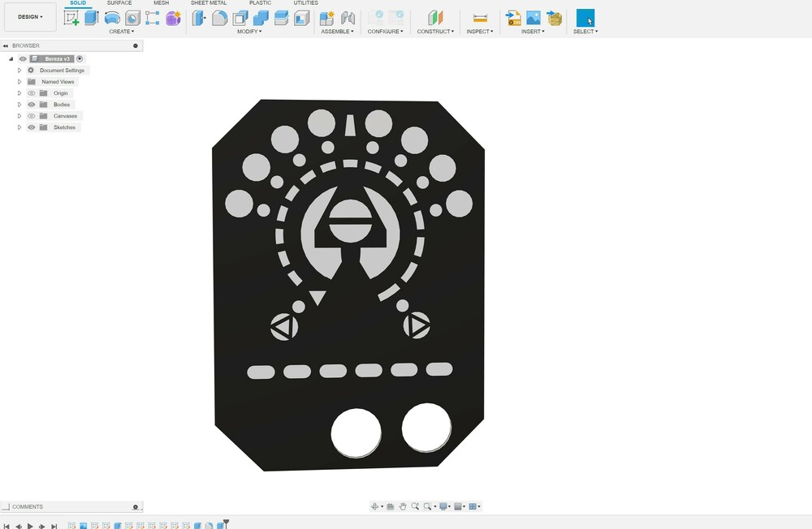Select the Orbit tool in navigation bar
The image size is (812, 529).
coord(374,506)
